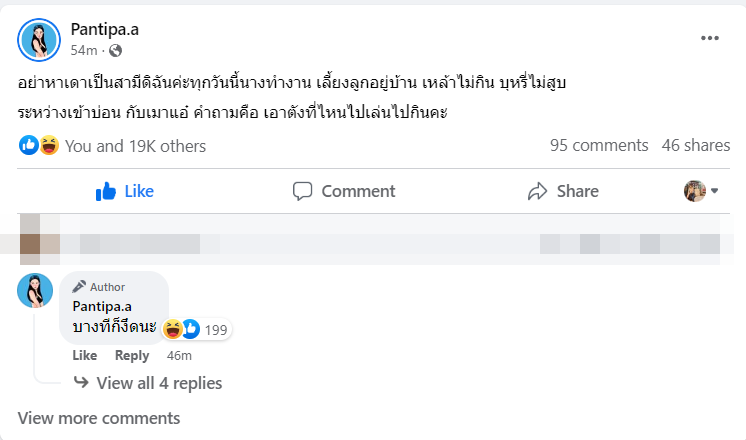Viewport: 746px width, 440px height.
Task: Click "You and 19K others" reactions summary
Action: coord(135,146)
